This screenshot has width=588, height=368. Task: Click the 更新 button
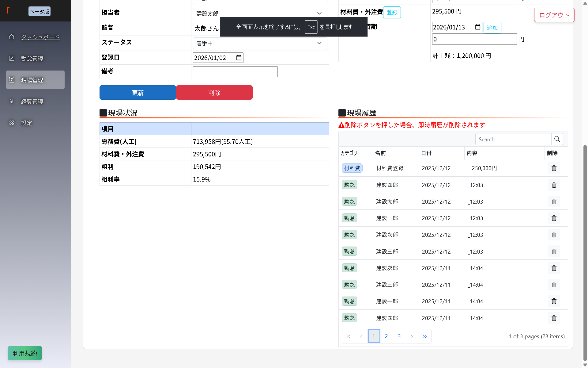coord(138,92)
